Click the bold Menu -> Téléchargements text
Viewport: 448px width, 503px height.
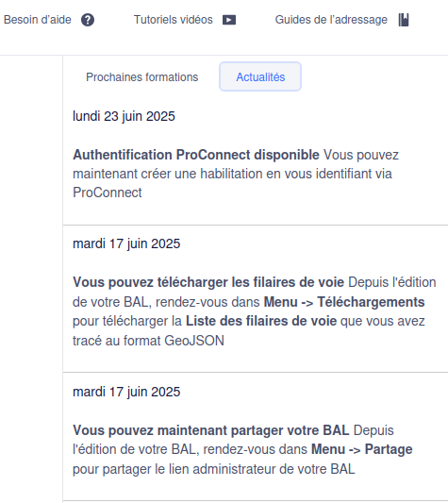point(344,302)
